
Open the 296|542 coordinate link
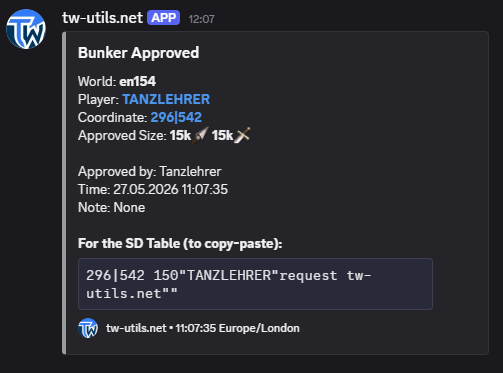point(176,117)
